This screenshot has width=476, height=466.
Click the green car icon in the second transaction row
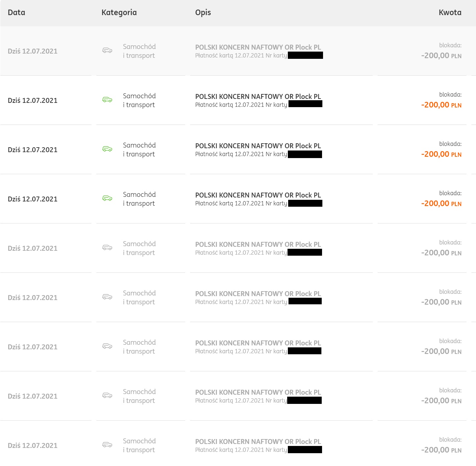pos(107,100)
